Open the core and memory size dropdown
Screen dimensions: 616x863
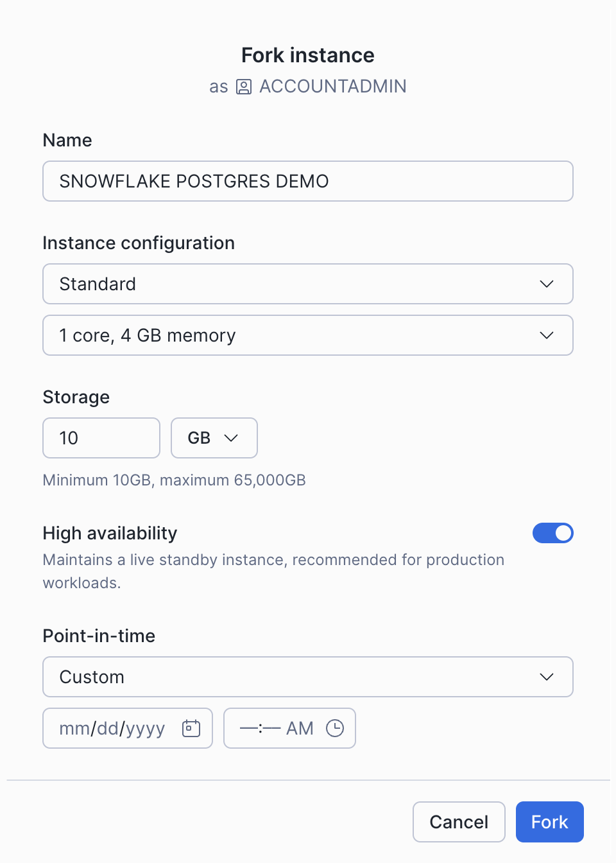coord(307,335)
